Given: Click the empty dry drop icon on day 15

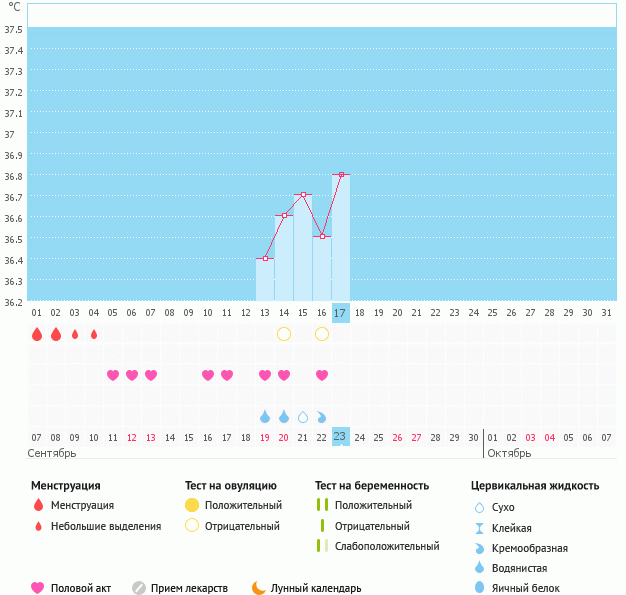Looking at the screenshot, I should coord(303,417).
